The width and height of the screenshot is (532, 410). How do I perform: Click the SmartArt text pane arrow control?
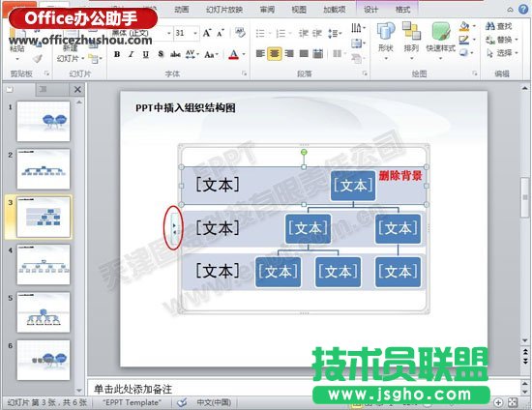pos(175,228)
